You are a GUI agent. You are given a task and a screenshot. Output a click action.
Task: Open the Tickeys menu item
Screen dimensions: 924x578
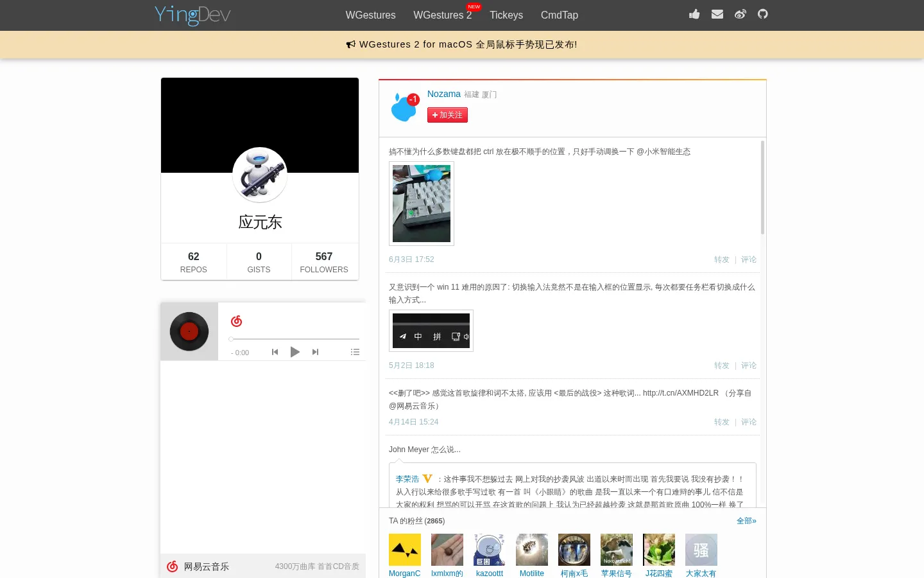506,15
